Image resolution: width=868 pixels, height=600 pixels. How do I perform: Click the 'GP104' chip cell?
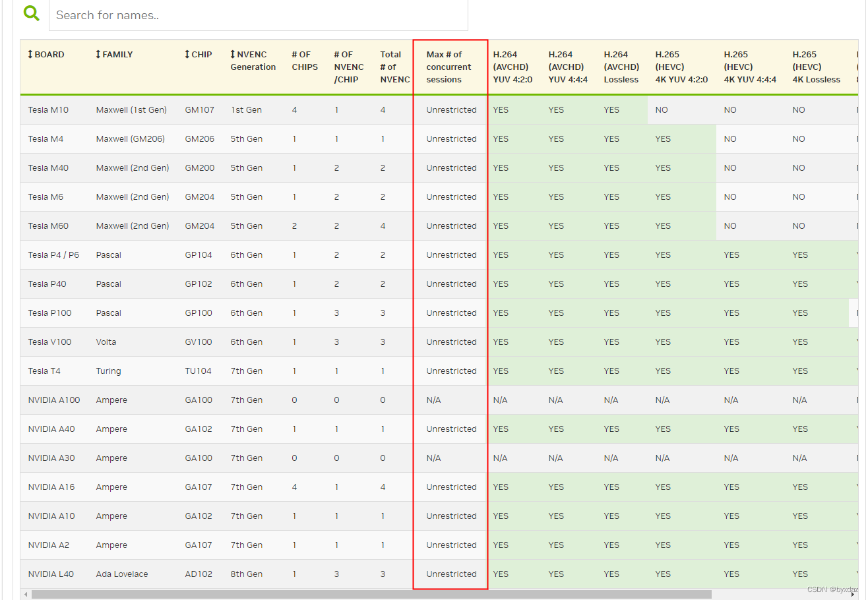click(x=199, y=255)
